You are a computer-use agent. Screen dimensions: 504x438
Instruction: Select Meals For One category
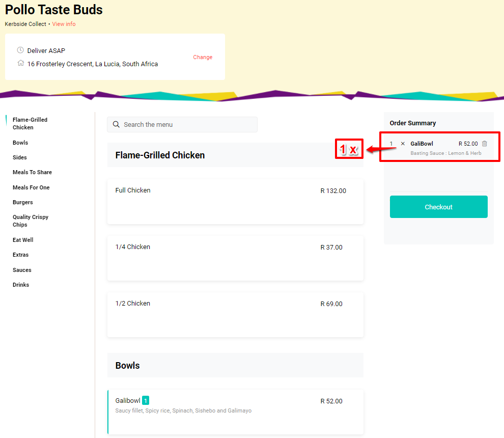pyautogui.click(x=31, y=187)
